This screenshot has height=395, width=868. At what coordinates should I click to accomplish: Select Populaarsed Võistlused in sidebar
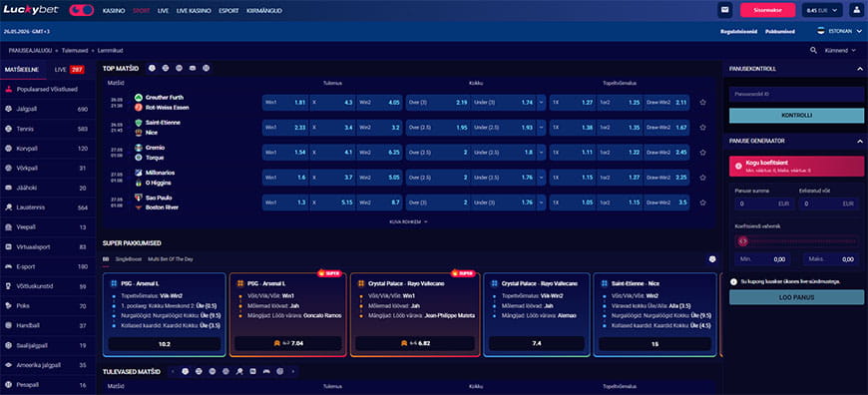click(48, 89)
